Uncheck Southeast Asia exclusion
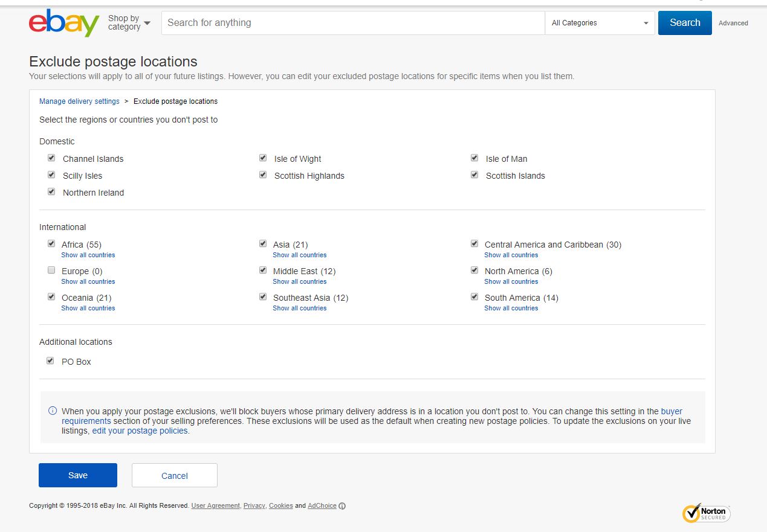Image resolution: width=767 pixels, height=532 pixels. (263, 296)
